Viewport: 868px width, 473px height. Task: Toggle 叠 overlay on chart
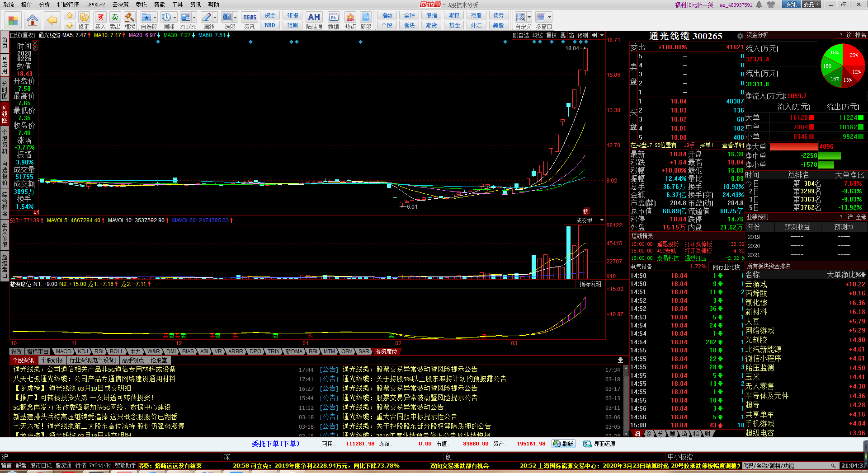click(x=563, y=35)
